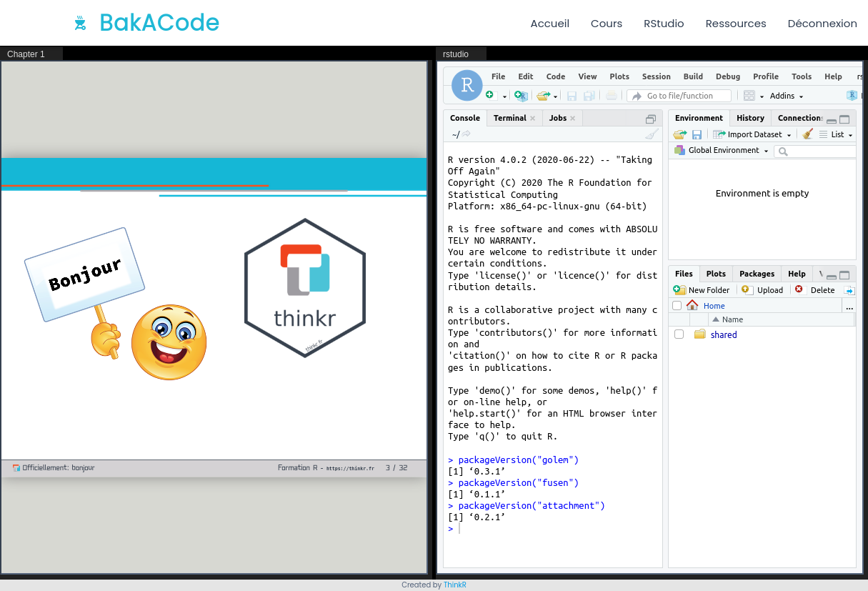
Task: Switch to the Terminal tab
Action: 509,118
